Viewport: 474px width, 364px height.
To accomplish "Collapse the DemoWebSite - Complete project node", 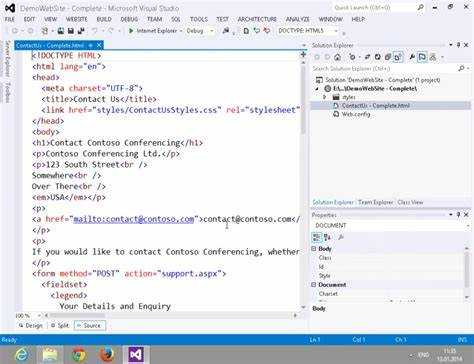I will click(x=317, y=89).
